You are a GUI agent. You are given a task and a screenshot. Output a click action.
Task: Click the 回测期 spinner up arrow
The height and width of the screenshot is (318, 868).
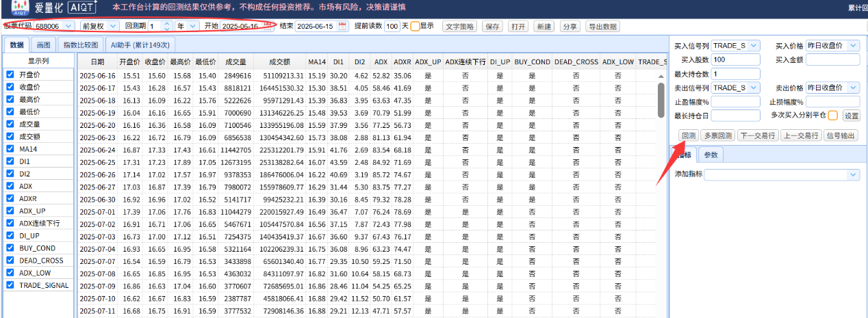(168, 23)
